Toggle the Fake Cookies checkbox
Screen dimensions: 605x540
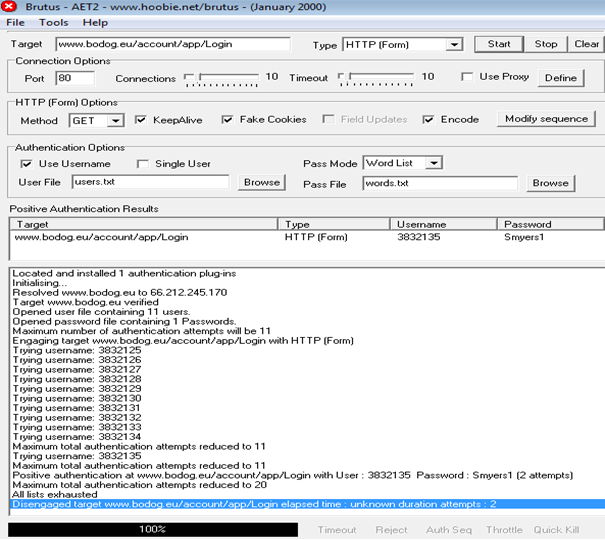pyautogui.click(x=228, y=120)
